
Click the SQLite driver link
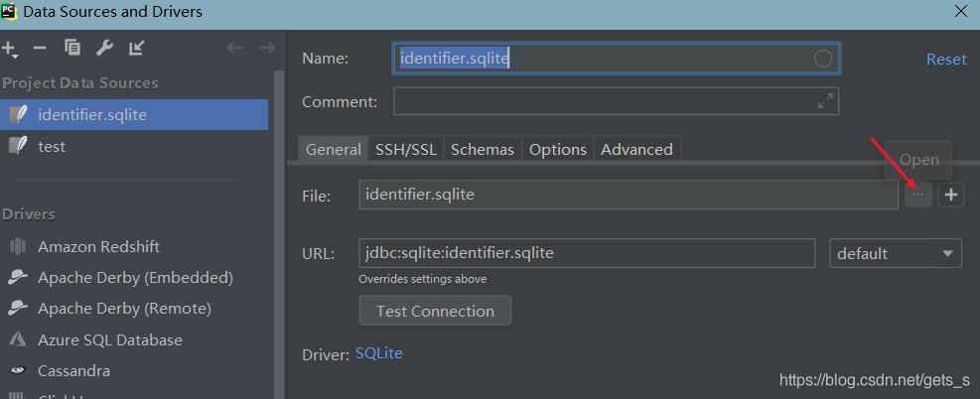tap(379, 353)
